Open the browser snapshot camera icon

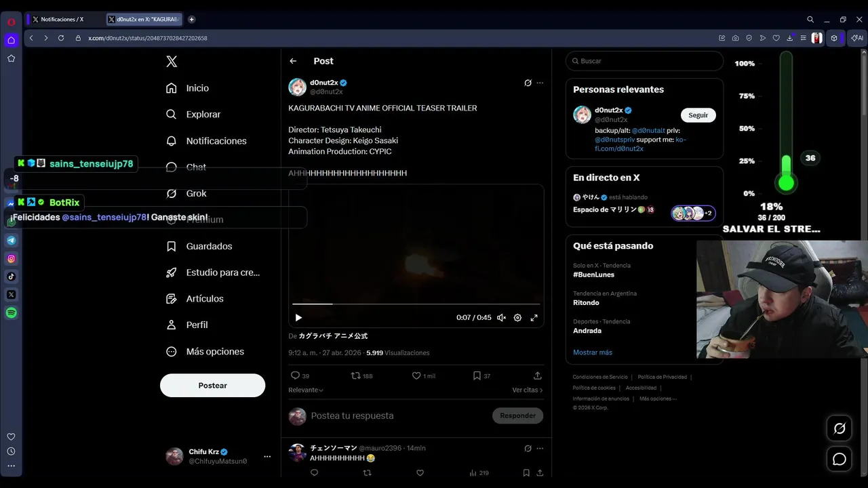click(736, 38)
